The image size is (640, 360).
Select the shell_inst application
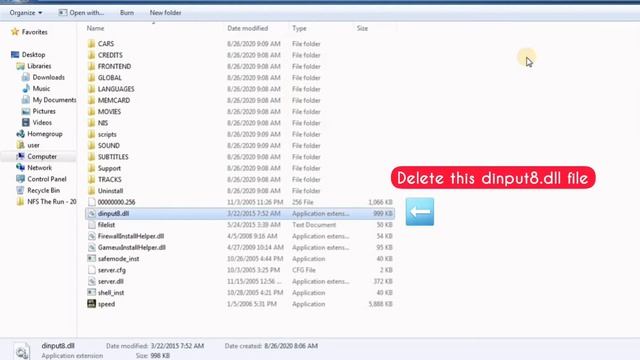[111, 293]
